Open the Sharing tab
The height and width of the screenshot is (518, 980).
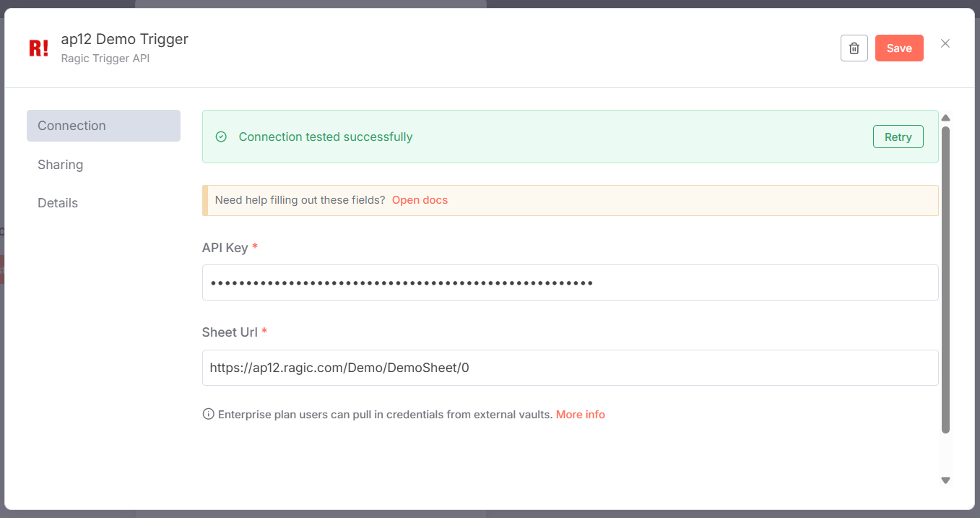pyautogui.click(x=61, y=165)
